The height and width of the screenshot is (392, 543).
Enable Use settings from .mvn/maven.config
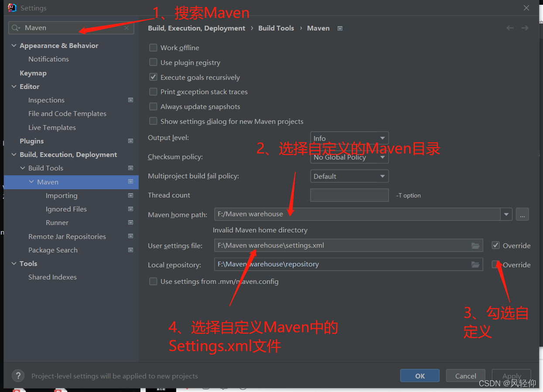(x=153, y=281)
